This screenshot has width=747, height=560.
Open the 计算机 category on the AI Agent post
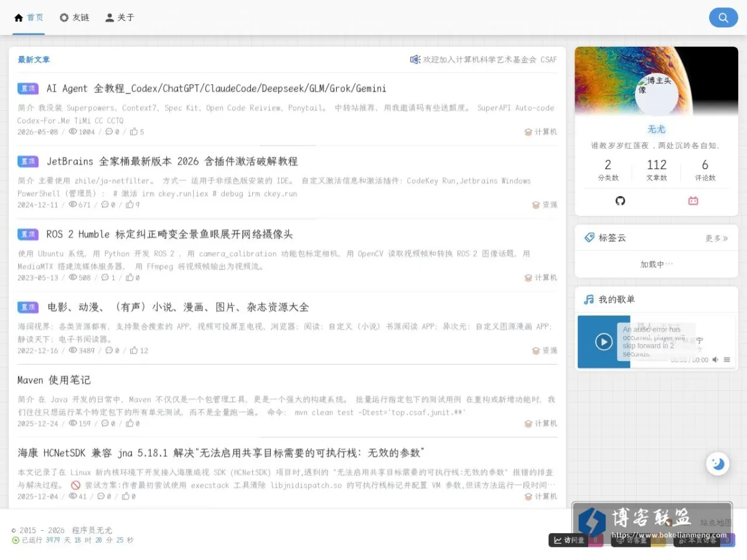click(x=546, y=132)
